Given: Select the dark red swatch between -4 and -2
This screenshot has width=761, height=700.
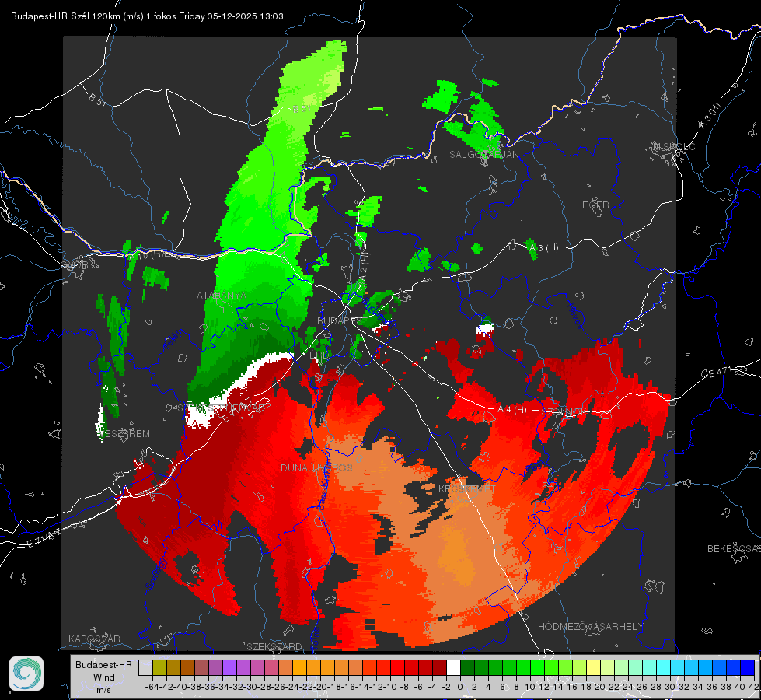Looking at the screenshot, I should (x=439, y=667).
